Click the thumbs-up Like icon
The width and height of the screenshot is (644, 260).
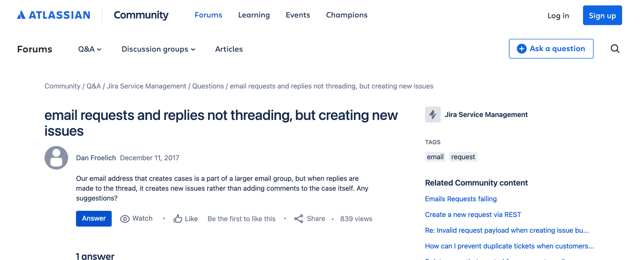tap(178, 219)
